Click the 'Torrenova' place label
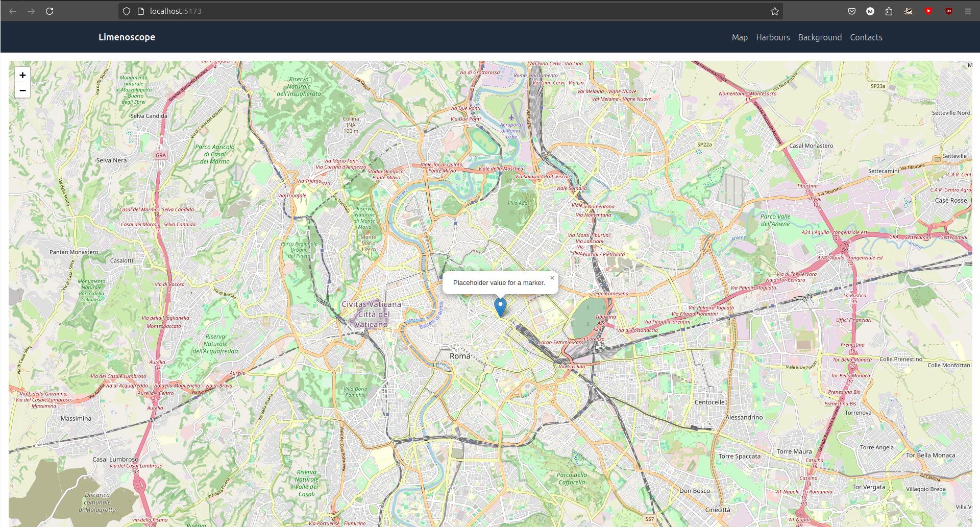The height and width of the screenshot is (527, 980). [858, 413]
